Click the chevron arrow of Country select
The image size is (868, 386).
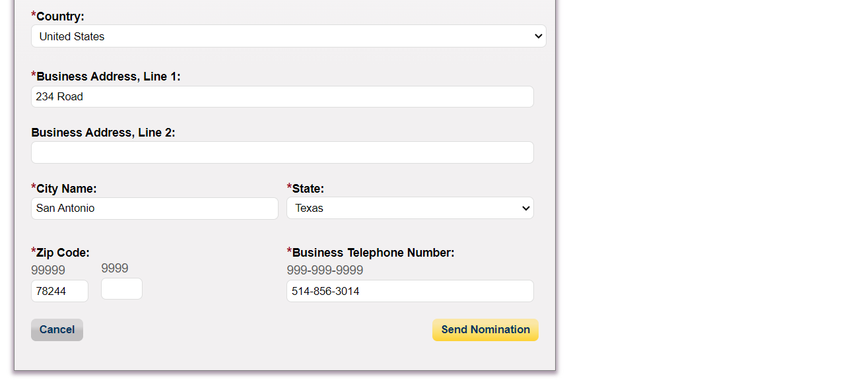point(537,36)
